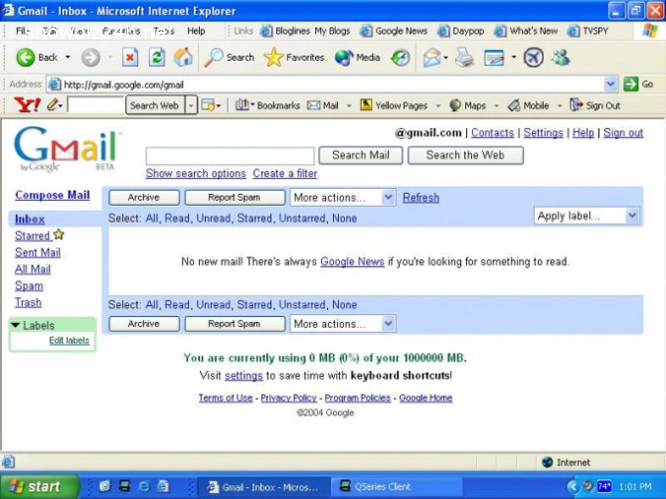Click the bottom Report Spam button
Viewport: 666px width, 499px height.
234,324
